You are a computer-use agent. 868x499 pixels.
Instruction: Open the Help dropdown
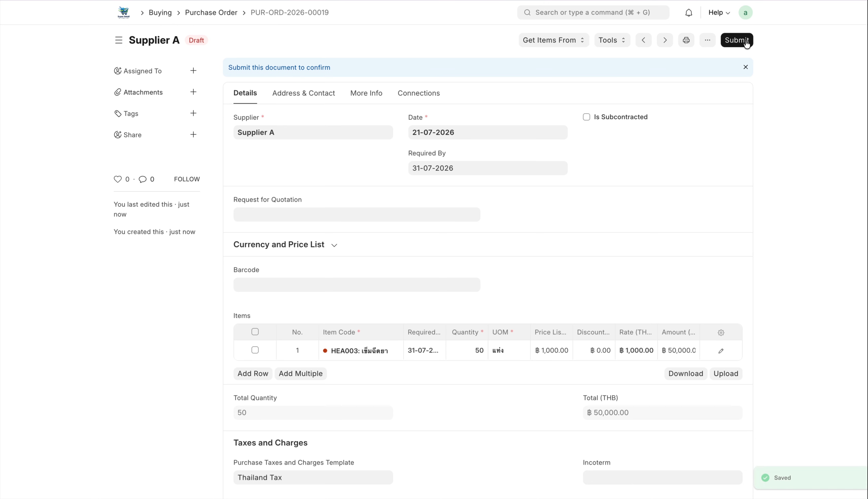pos(719,13)
